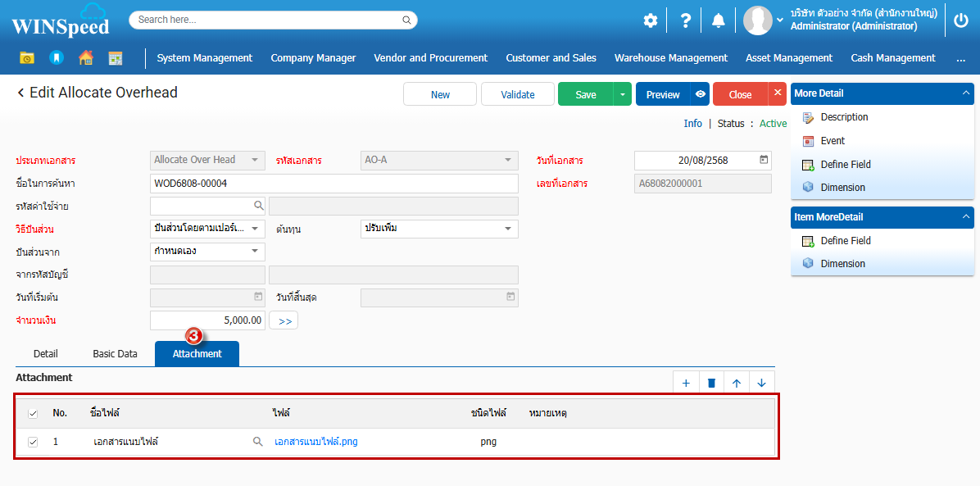Move attachment row up with arrow icon

click(x=737, y=383)
